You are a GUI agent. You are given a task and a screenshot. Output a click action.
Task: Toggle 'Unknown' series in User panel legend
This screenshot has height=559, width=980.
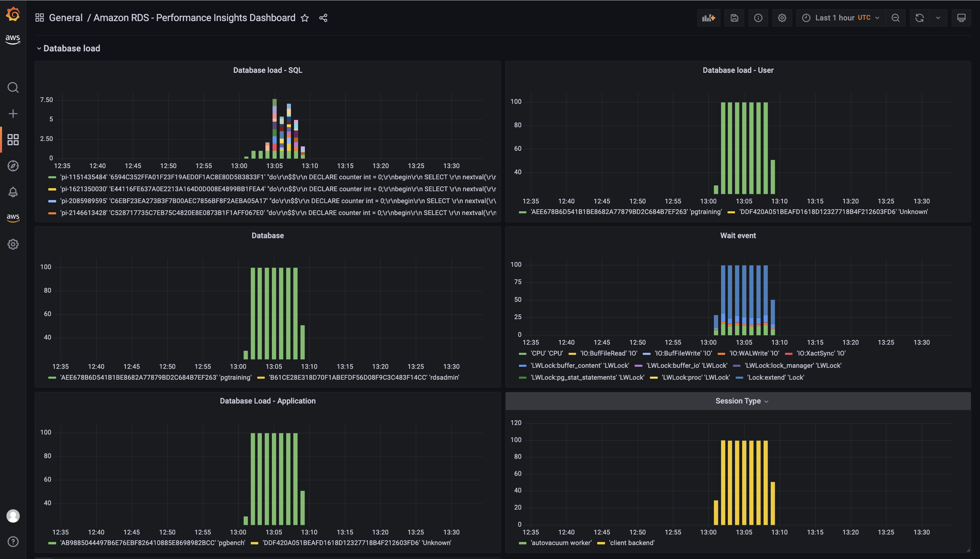pyautogui.click(x=833, y=212)
